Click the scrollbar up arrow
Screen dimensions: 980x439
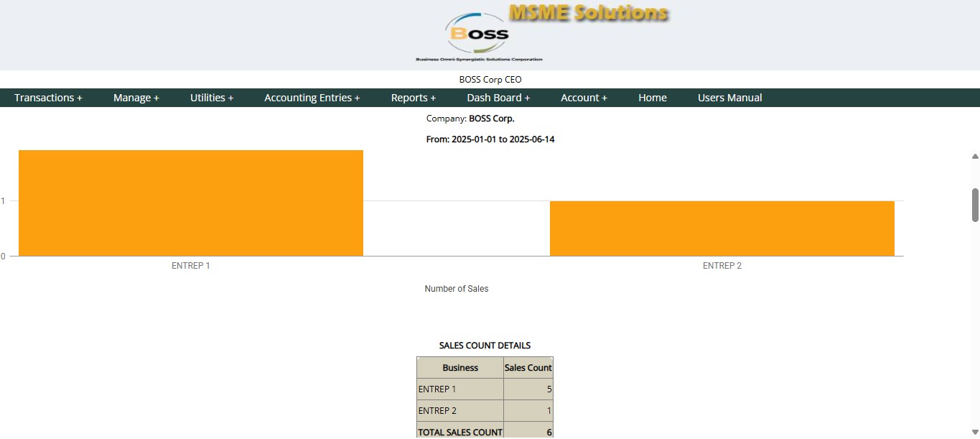tap(975, 156)
